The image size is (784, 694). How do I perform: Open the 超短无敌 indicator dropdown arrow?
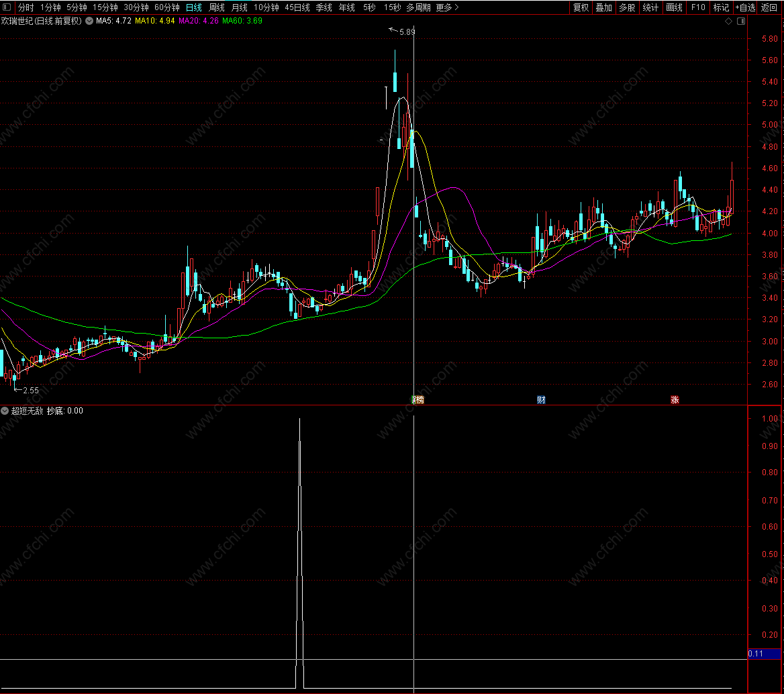click(x=5, y=411)
